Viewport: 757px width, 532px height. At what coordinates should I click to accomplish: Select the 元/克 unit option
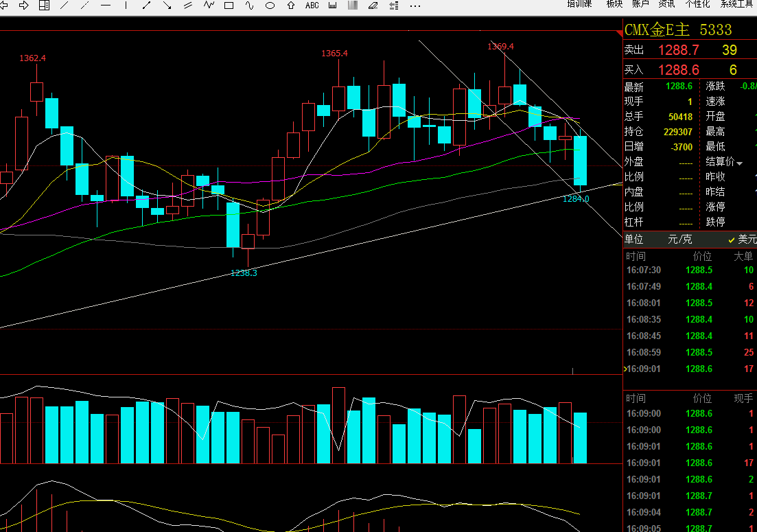click(680, 240)
